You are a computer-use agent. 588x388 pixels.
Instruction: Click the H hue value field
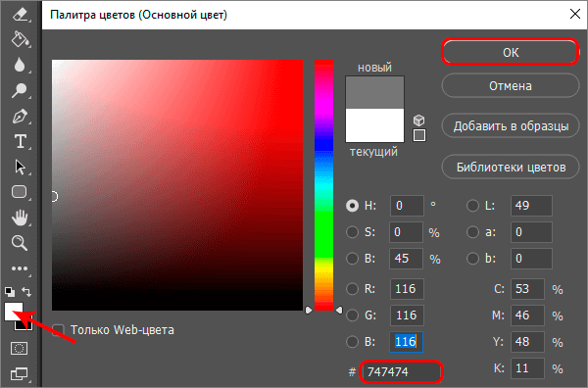[x=407, y=206]
